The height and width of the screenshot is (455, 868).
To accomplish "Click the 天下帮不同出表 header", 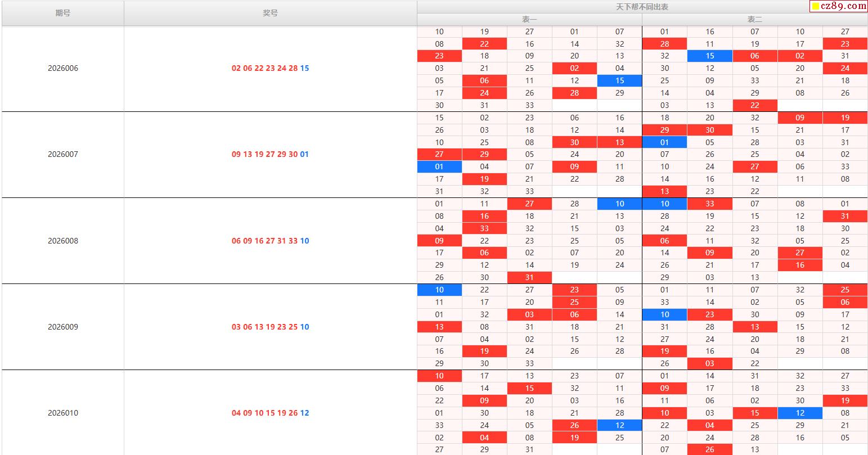I will tap(642, 7).
